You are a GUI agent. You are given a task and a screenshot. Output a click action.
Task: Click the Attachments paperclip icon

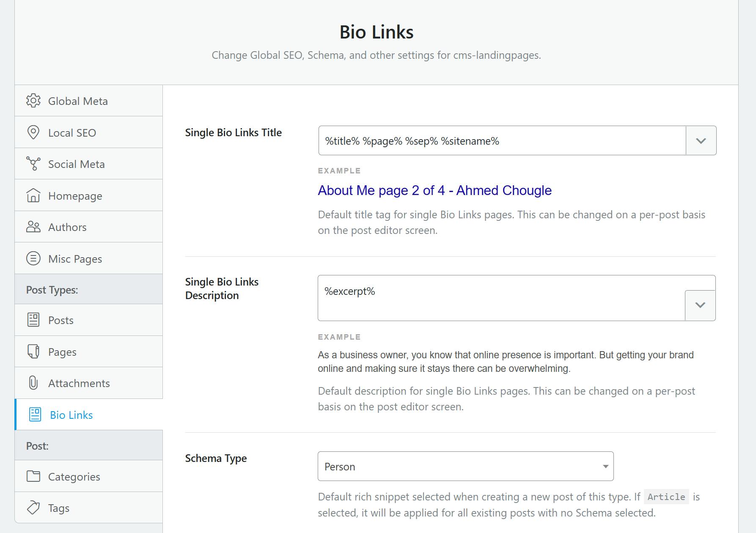[33, 383]
